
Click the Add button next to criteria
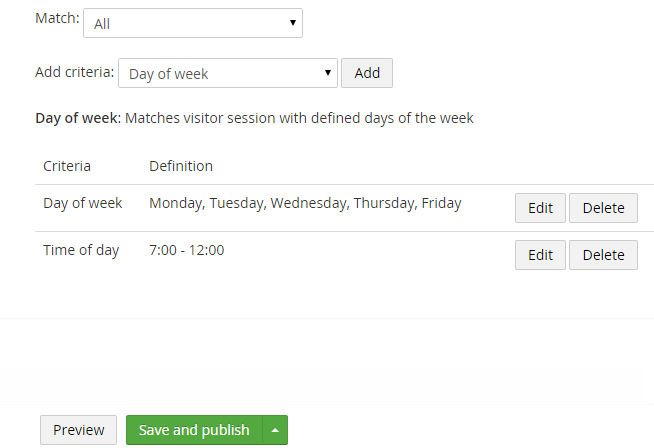[367, 73]
